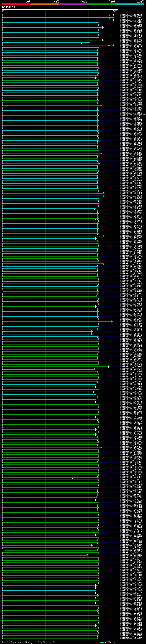The height and width of the screenshot is (644, 146).
Task: Click the orange ~40% identity legend bar
Action: coord(45,4)
